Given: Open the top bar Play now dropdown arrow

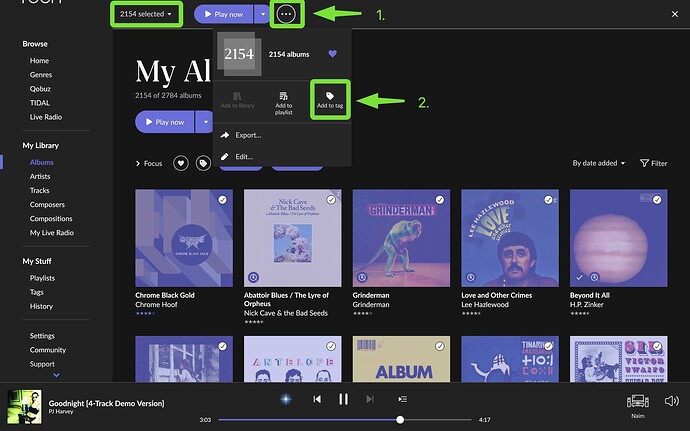Looking at the screenshot, I should pos(263,14).
